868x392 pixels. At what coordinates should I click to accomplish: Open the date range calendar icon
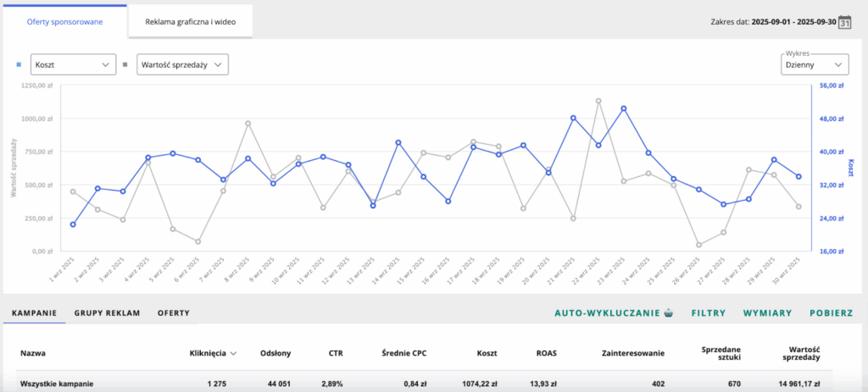[x=844, y=23]
